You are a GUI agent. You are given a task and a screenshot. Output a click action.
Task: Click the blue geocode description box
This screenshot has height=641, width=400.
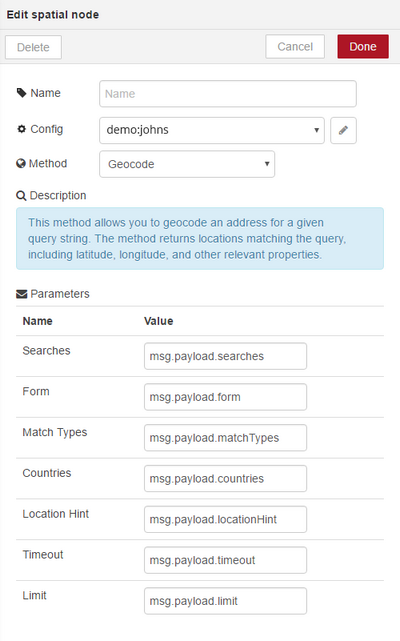click(200, 239)
